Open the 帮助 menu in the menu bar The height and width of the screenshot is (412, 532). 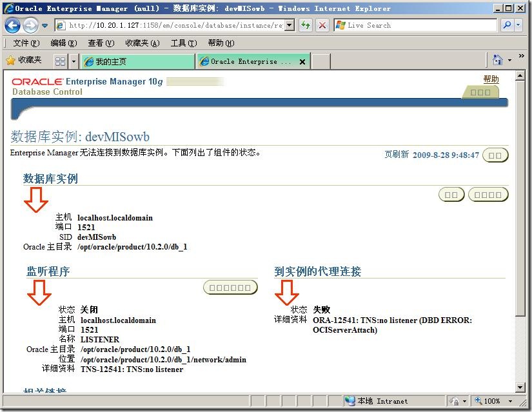(x=221, y=43)
